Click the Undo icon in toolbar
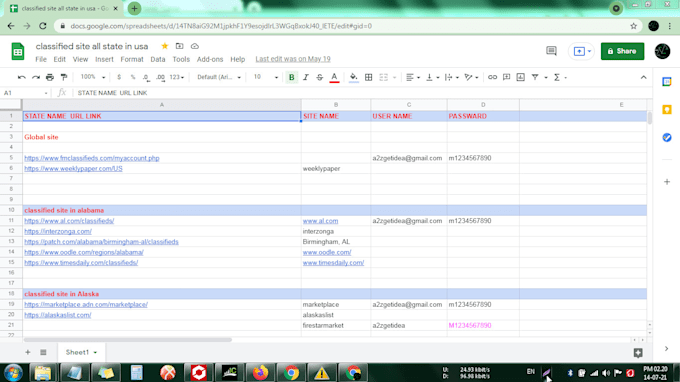This screenshot has height=382, width=680. coord(21,77)
